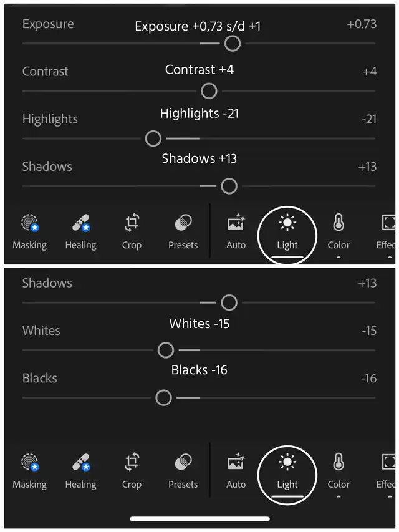Viewport: 399px width, 532px height.
Task: Click the Whites slider handle
Action: click(166, 350)
